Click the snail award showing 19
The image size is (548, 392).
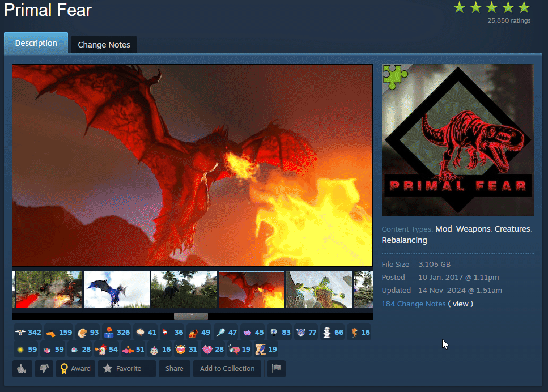[239, 349]
